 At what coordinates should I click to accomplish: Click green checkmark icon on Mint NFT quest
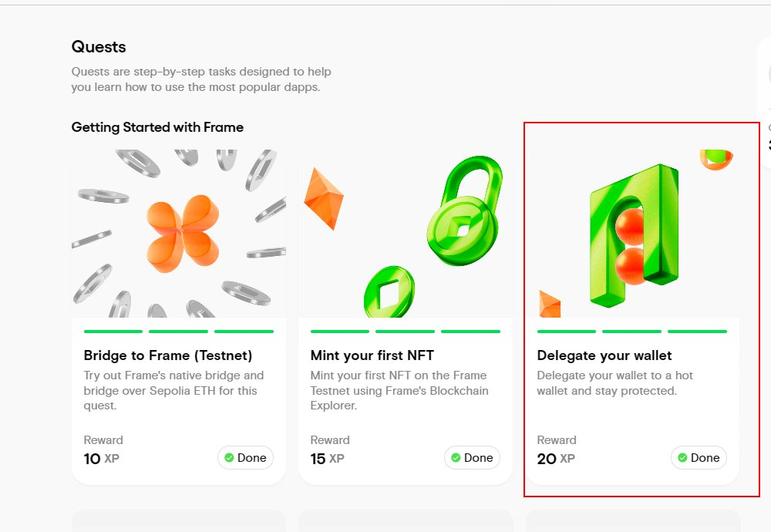coord(456,458)
